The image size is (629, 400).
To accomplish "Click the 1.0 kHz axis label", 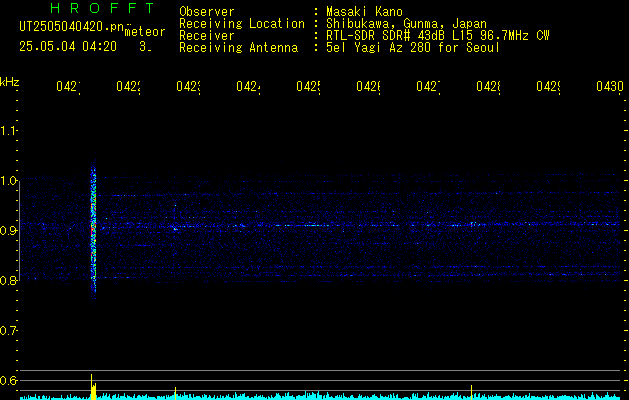I will coord(8,181).
